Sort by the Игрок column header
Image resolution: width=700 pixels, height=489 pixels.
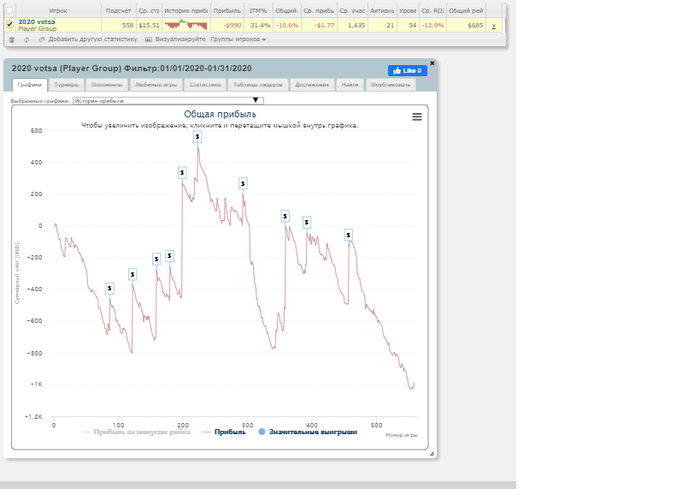(58, 11)
